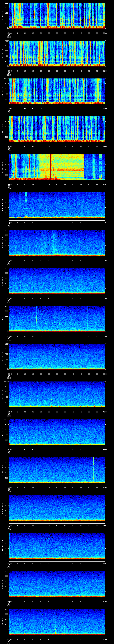Click the 30-second tick label under the 18:33:00 panel

click(57, 184)
